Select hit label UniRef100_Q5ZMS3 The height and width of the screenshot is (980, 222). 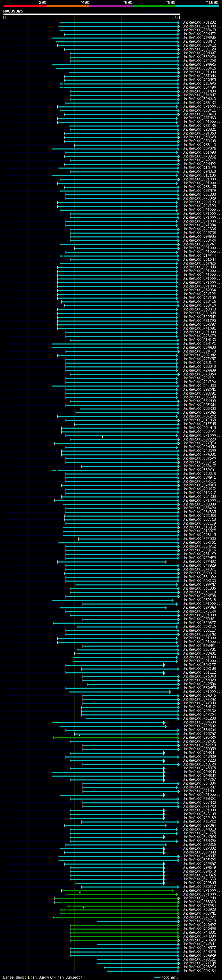(199, 118)
